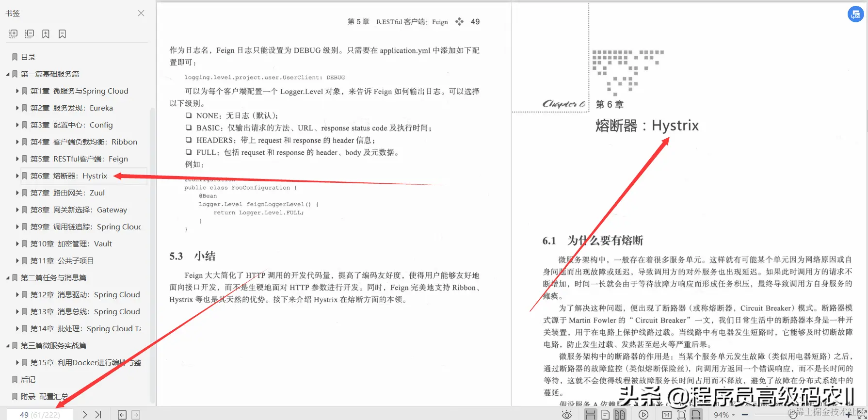868x420 pixels.
Task: Open 第13章 消息总线 bookmark
Action: 85,312
